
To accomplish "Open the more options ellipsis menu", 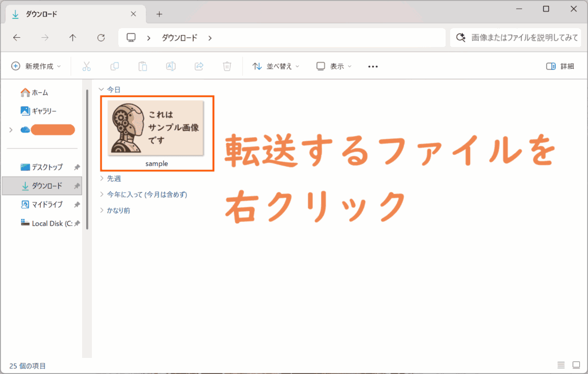I will [373, 67].
